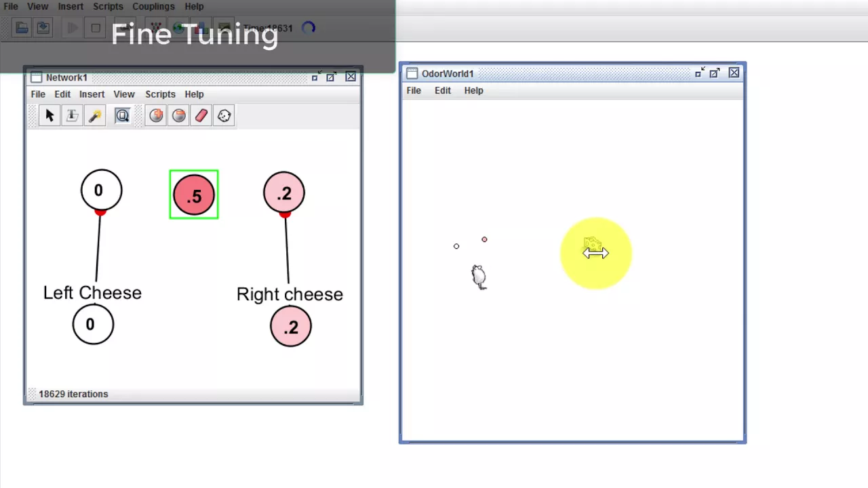Screen dimensions: 868x488
Task: Iconify the OdorWorld1 window
Action: 700,73
